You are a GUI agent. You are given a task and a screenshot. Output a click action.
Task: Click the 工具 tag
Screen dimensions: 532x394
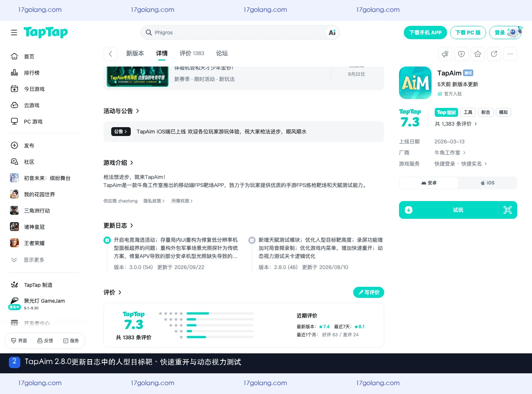tap(468, 112)
